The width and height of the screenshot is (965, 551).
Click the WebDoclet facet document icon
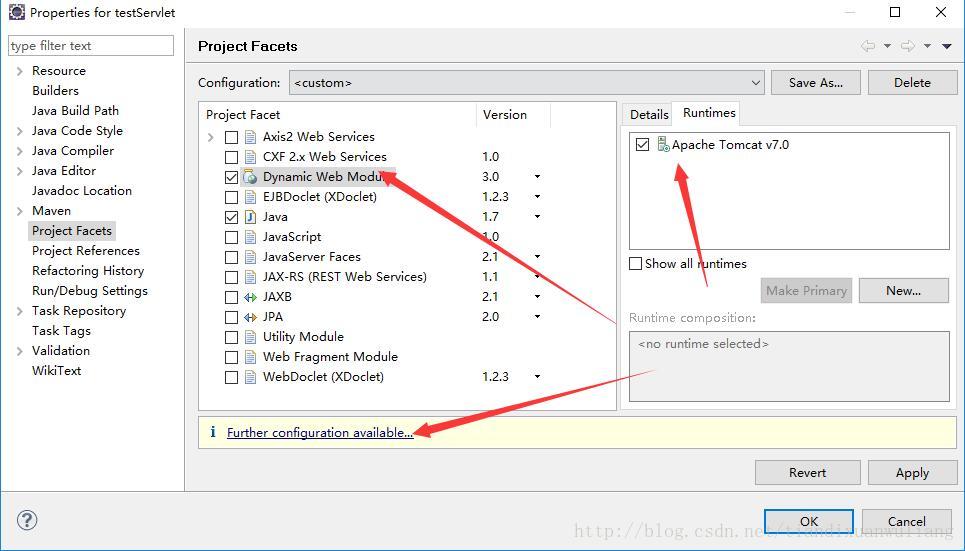(x=250, y=377)
